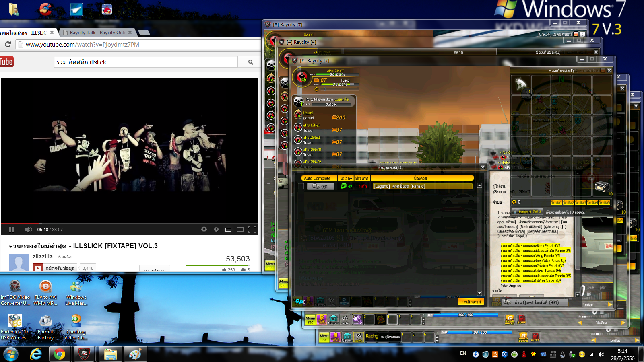Click the Party Mission Item panel
The width and height of the screenshot is (644, 362).
click(x=324, y=101)
